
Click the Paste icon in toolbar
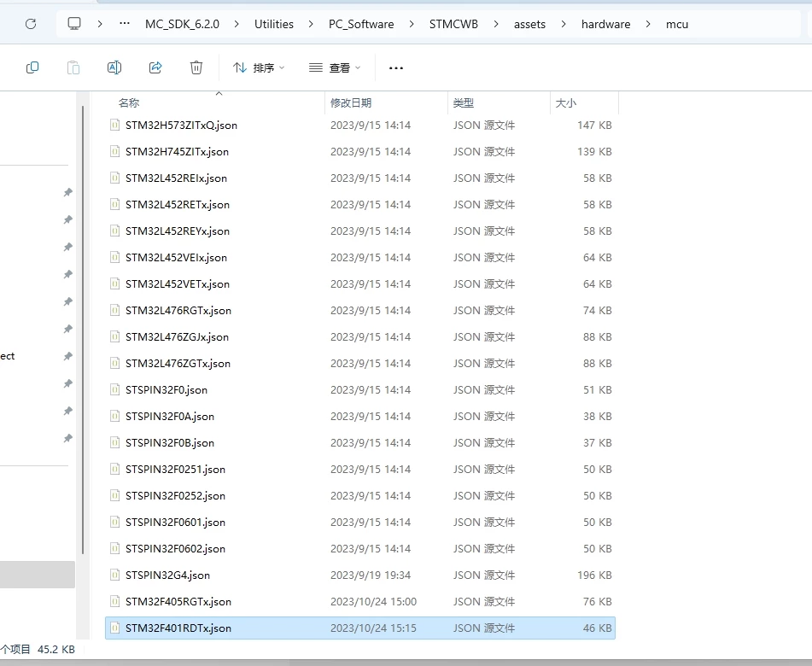pyautogui.click(x=73, y=67)
